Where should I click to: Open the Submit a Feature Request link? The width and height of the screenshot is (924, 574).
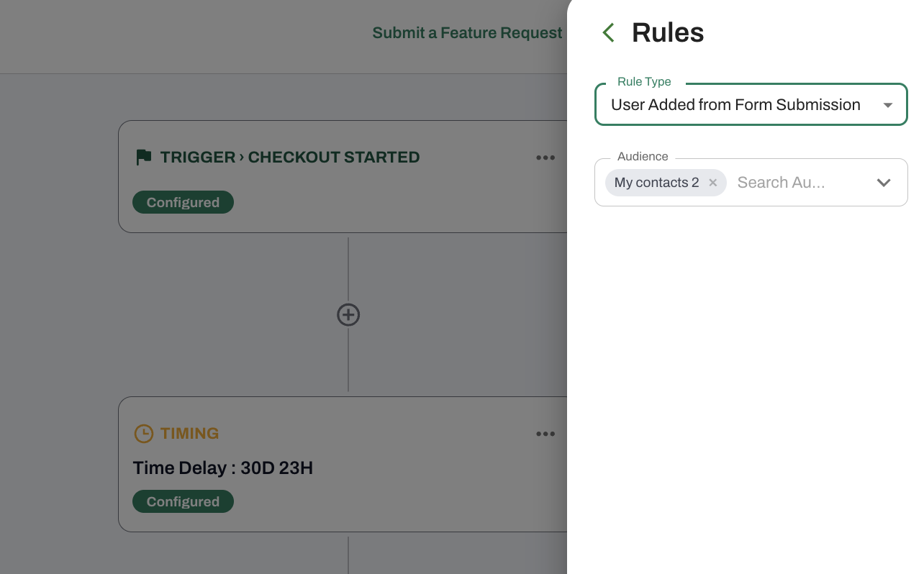pos(467,33)
